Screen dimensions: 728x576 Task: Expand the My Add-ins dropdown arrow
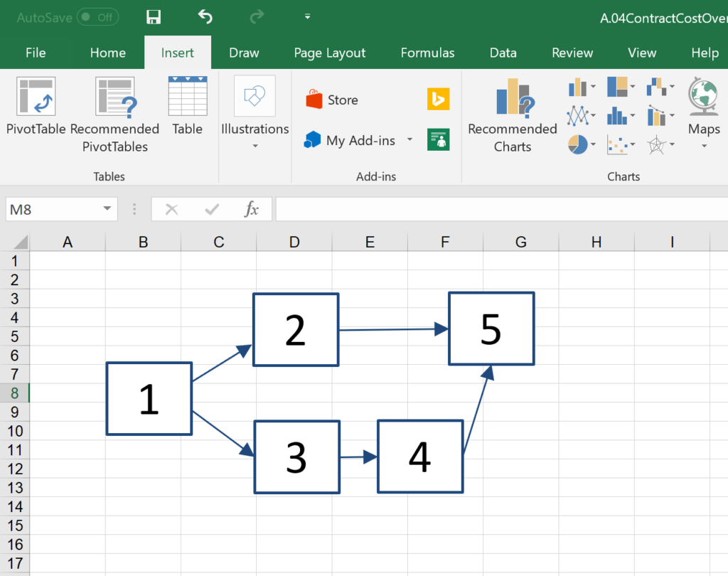pyautogui.click(x=409, y=140)
